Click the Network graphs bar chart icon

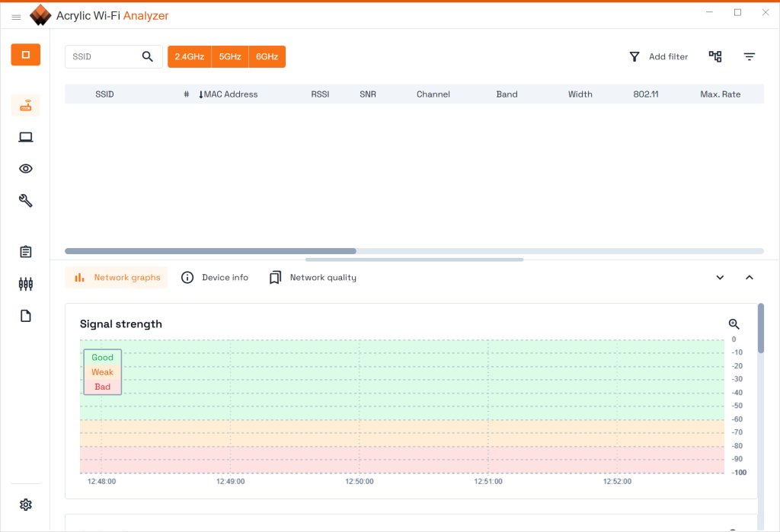(x=79, y=278)
